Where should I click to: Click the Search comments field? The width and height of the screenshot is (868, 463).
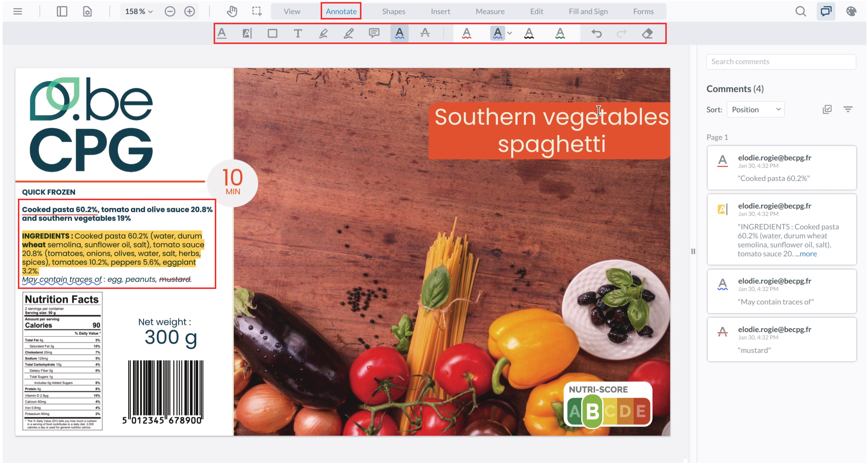(x=781, y=62)
